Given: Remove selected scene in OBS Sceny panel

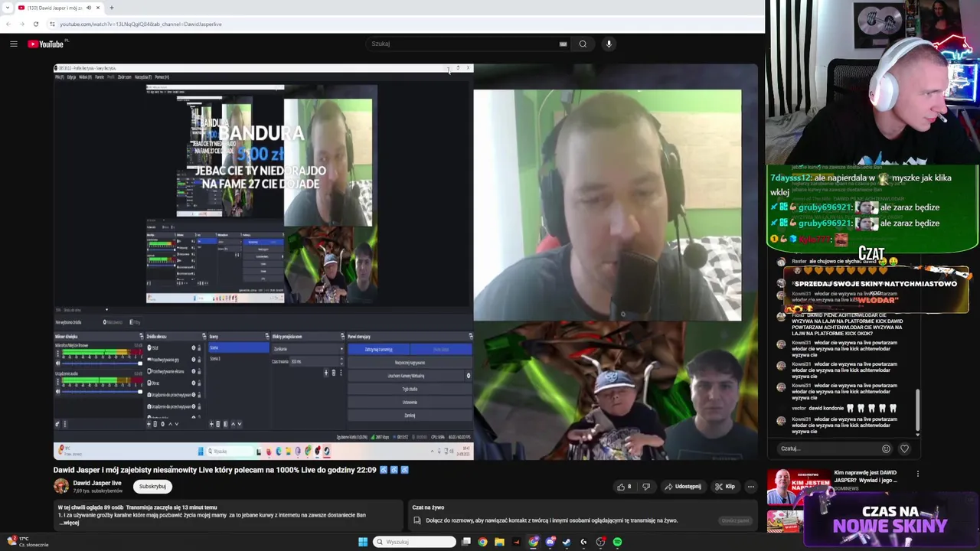Looking at the screenshot, I should [x=218, y=424].
